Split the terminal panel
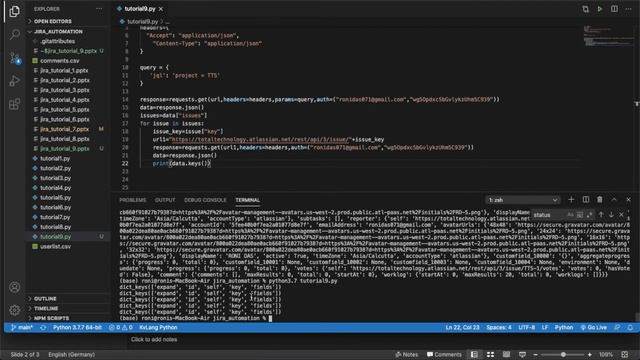This screenshot has width=640, height=360. pyautogui.click(x=586, y=200)
